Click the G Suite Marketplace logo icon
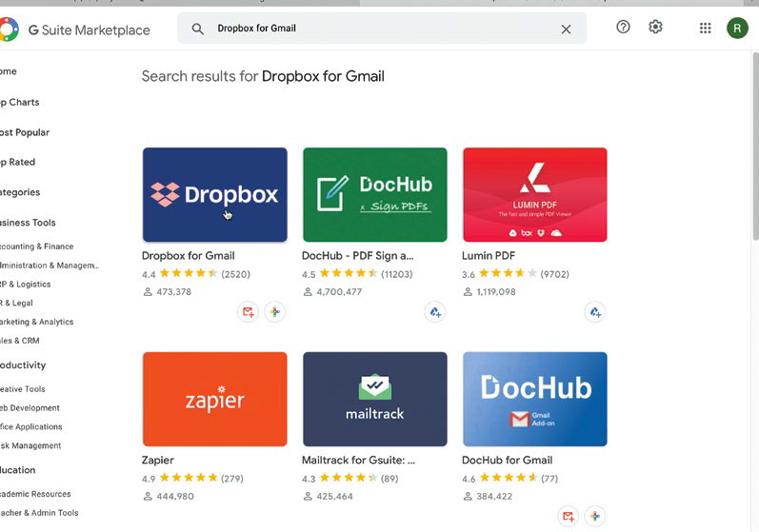The width and height of the screenshot is (759, 532). (9, 30)
